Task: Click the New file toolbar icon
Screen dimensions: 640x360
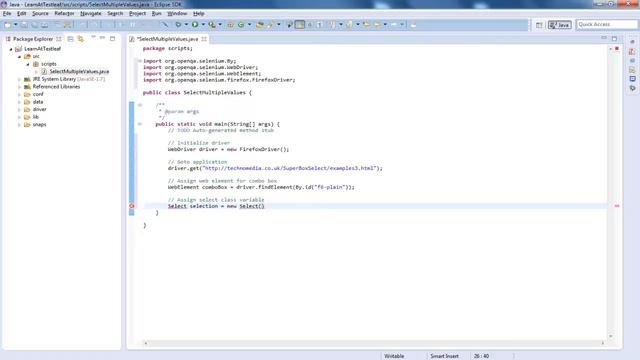Action: point(8,24)
